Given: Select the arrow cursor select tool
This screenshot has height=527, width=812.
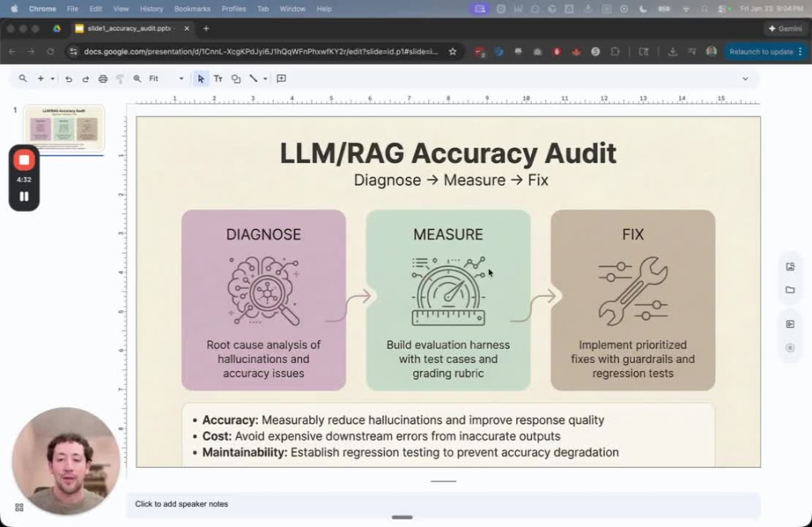Looking at the screenshot, I should pyautogui.click(x=201, y=79).
